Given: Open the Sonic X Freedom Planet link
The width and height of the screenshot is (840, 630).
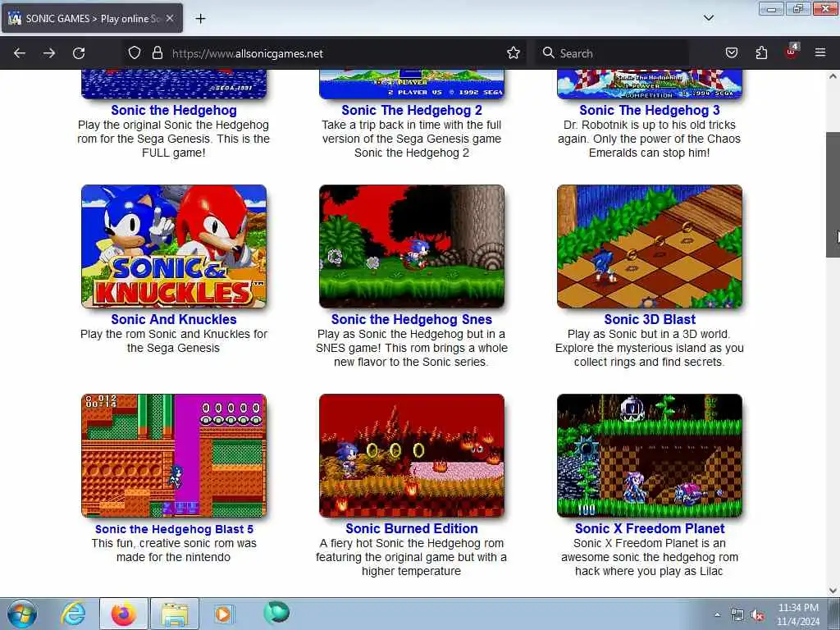Looking at the screenshot, I should coord(650,529).
